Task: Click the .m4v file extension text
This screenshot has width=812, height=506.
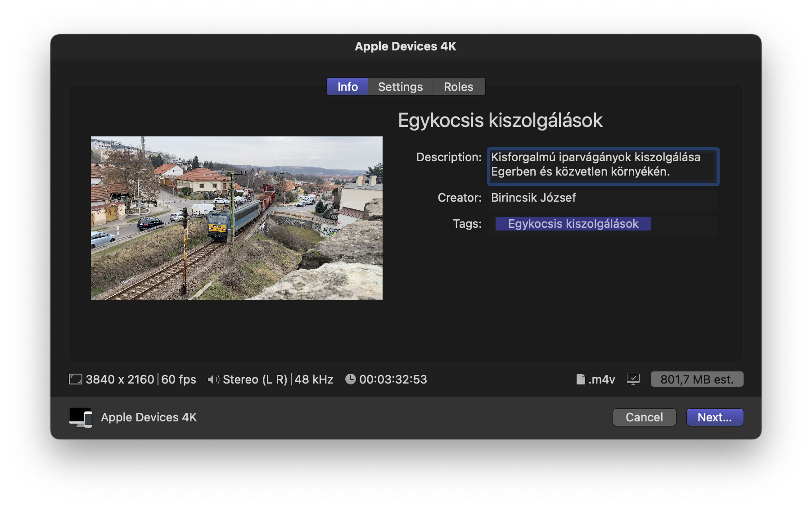Action: [x=602, y=379]
